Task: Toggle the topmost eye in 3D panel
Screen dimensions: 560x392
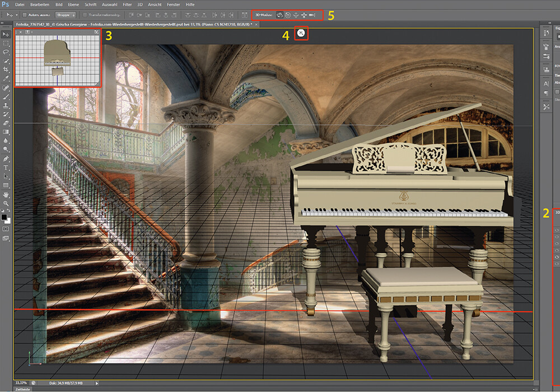Action: click(557, 230)
